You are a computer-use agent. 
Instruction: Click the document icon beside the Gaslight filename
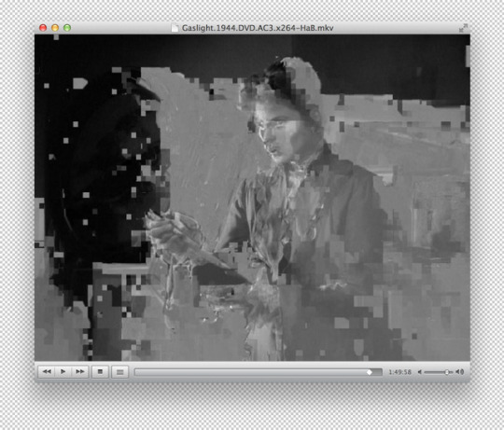pyautogui.click(x=175, y=28)
